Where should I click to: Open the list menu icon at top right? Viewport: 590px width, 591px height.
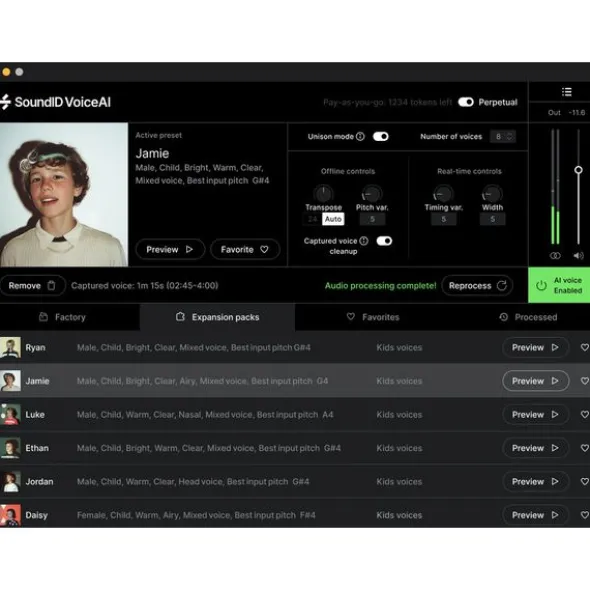566,92
